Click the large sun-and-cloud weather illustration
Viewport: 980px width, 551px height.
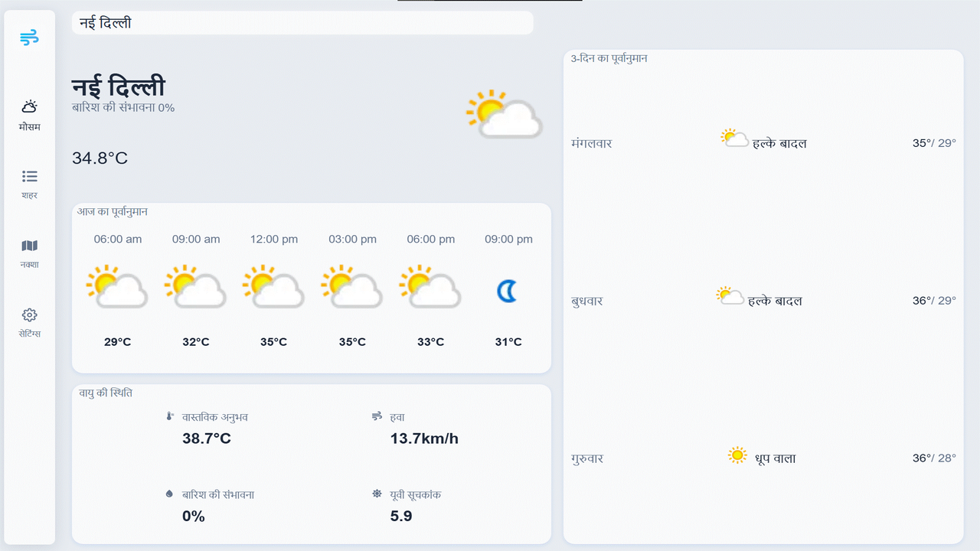[x=503, y=115]
